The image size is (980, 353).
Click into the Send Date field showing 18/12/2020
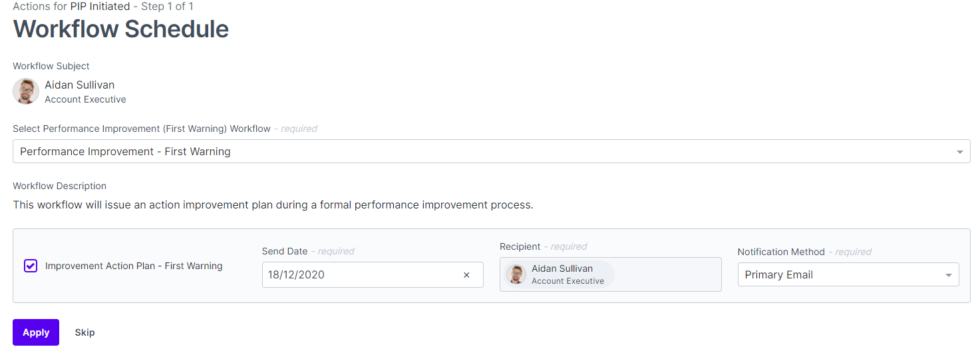(359, 275)
